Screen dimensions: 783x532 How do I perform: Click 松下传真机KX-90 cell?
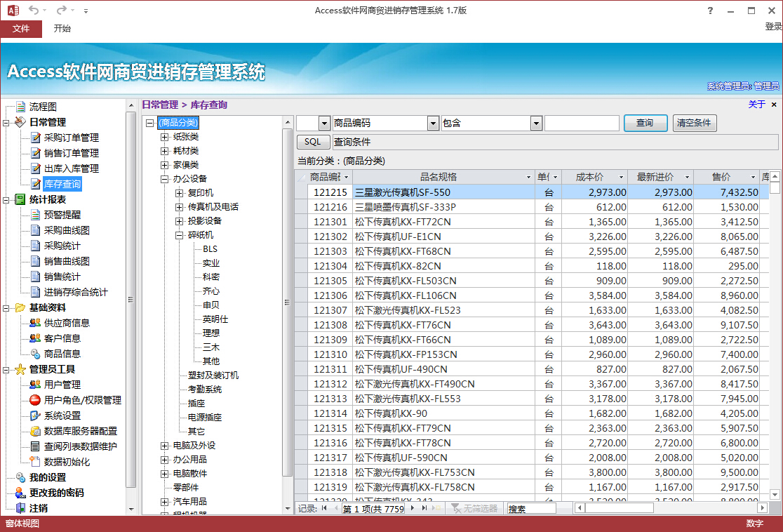(443, 413)
